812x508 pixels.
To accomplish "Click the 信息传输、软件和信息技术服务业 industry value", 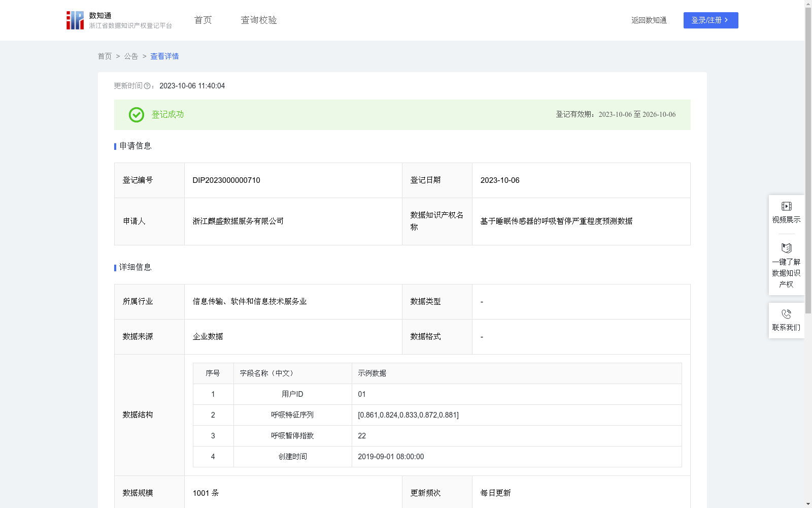I will pyautogui.click(x=250, y=302).
